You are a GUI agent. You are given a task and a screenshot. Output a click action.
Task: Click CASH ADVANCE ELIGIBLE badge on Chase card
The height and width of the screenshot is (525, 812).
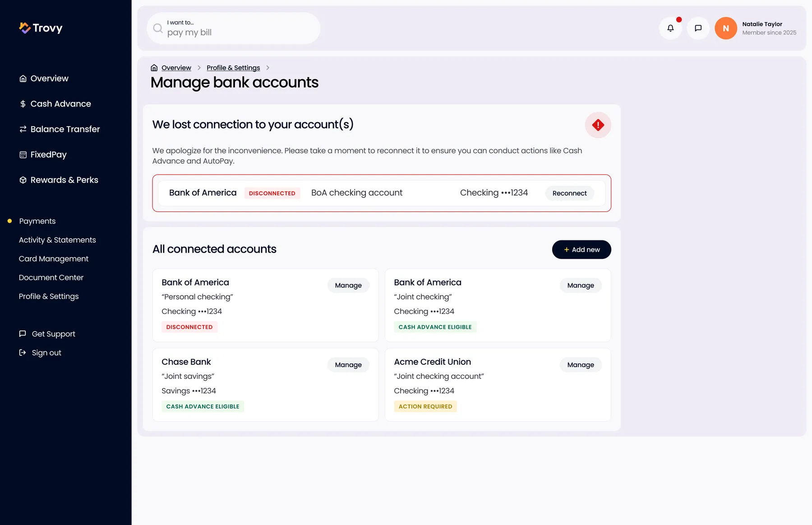(203, 406)
